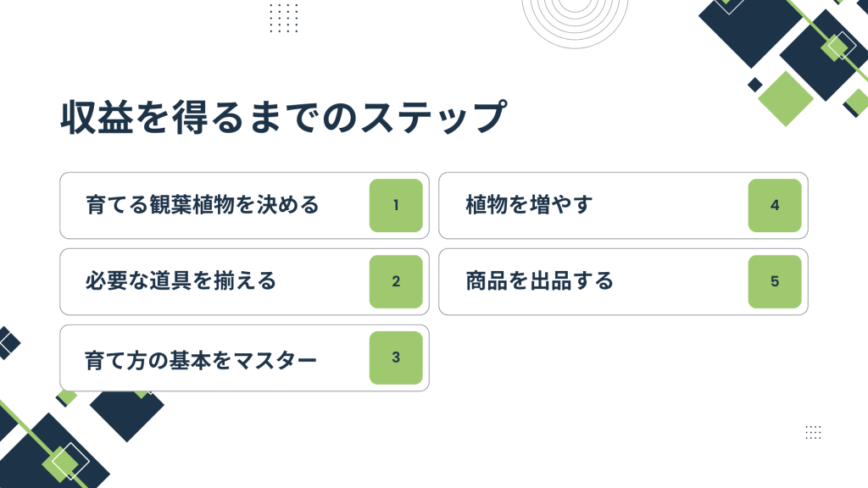Click the slide title 収益を得るまでのステップ
Screen dimensions: 868x488
(x=283, y=117)
